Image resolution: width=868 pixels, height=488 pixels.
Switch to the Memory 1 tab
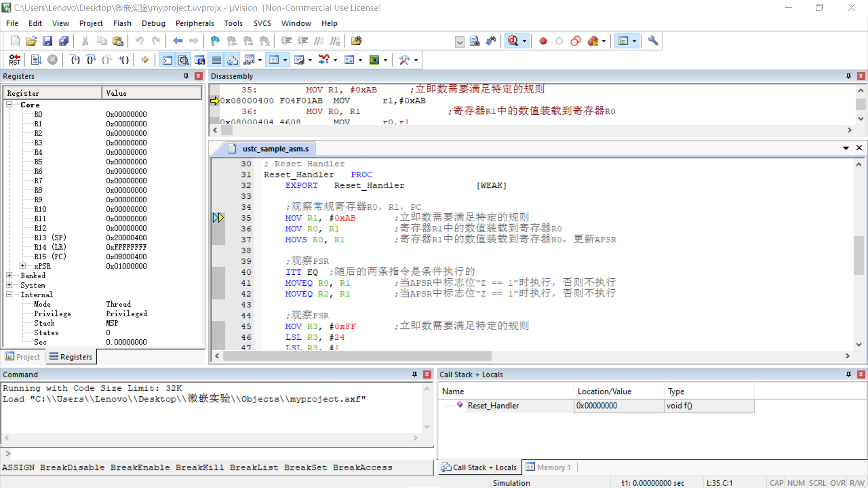pos(549,467)
